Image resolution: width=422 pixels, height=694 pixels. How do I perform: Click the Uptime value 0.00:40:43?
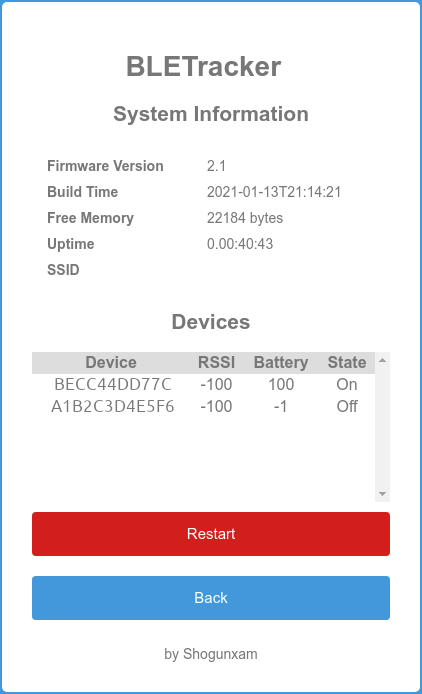pyautogui.click(x=240, y=244)
